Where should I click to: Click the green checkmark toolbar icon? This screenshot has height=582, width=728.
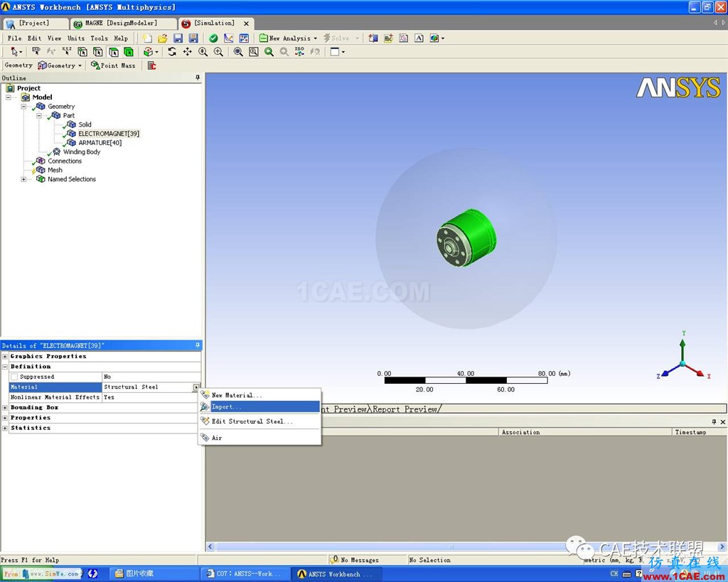coord(213,38)
